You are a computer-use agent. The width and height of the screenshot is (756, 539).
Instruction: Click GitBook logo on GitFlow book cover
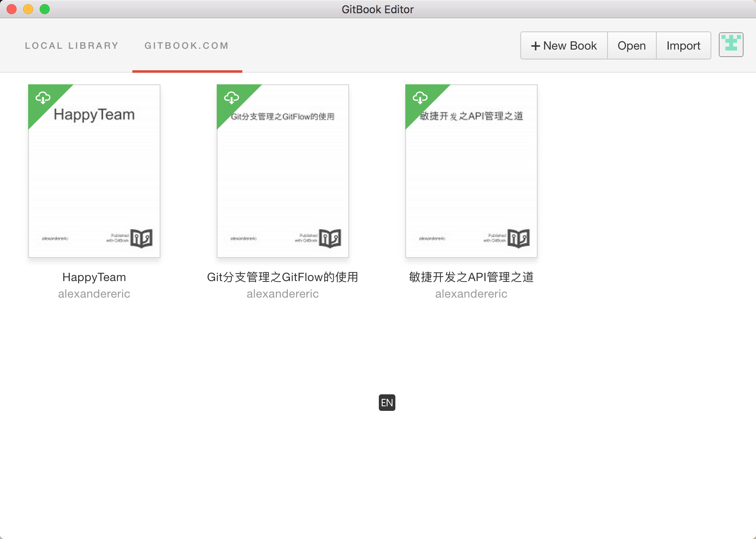[330, 238]
